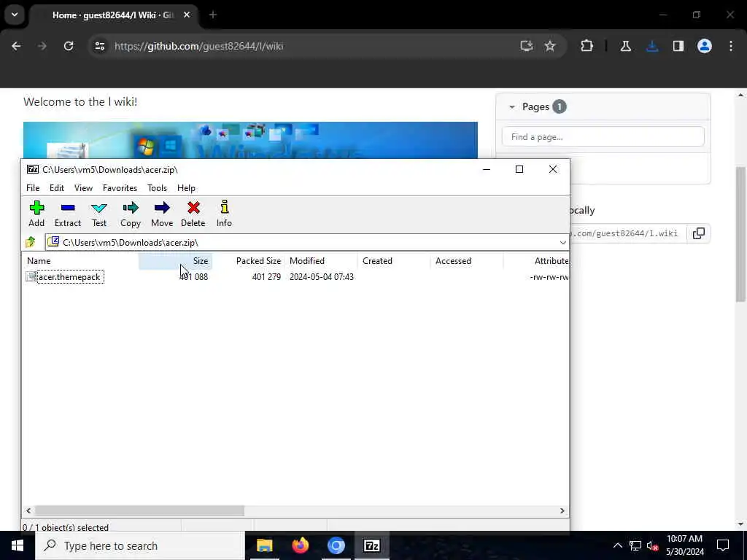Run the Test archive tool
The image size is (747, 560).
[x=99, y=214]
